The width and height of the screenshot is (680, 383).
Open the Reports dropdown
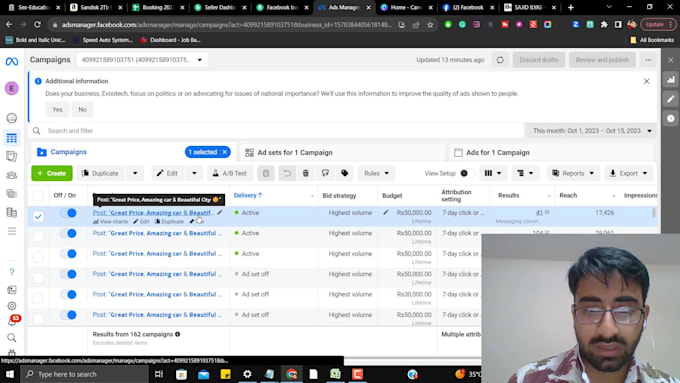(x=573, y=173)
